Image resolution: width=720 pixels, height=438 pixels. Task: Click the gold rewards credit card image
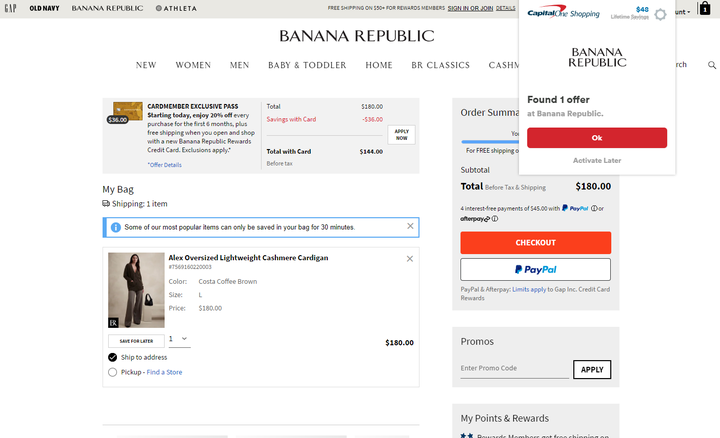128,111
